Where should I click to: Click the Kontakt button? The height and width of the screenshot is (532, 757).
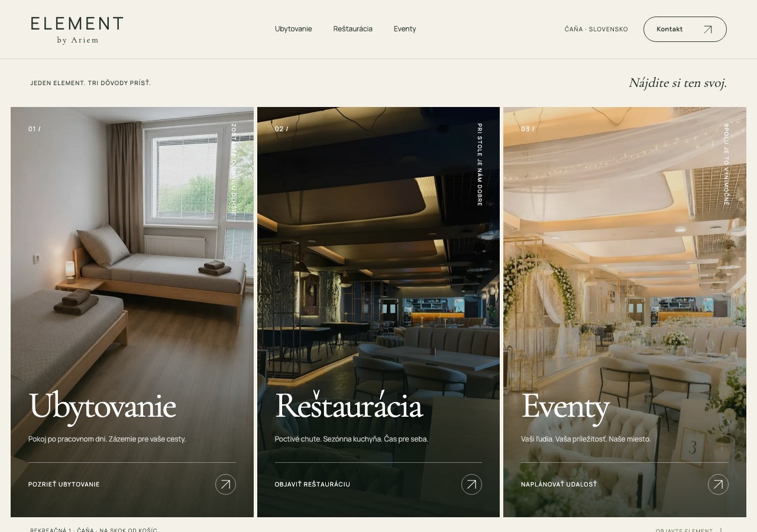(x=685, y=29)
